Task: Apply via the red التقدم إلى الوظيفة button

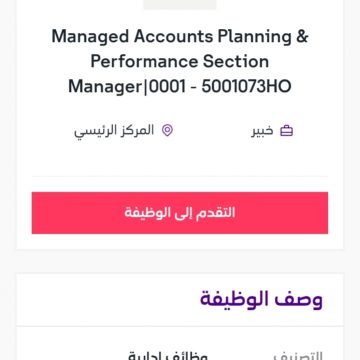Action: pyautogui.click(x=180, y=213)
